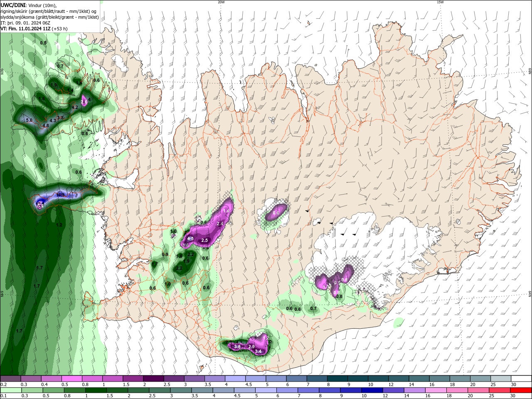Click the white 2.4 snowfall value on purple band
This screenshot has height=399, width=532.
pos(220,224)
